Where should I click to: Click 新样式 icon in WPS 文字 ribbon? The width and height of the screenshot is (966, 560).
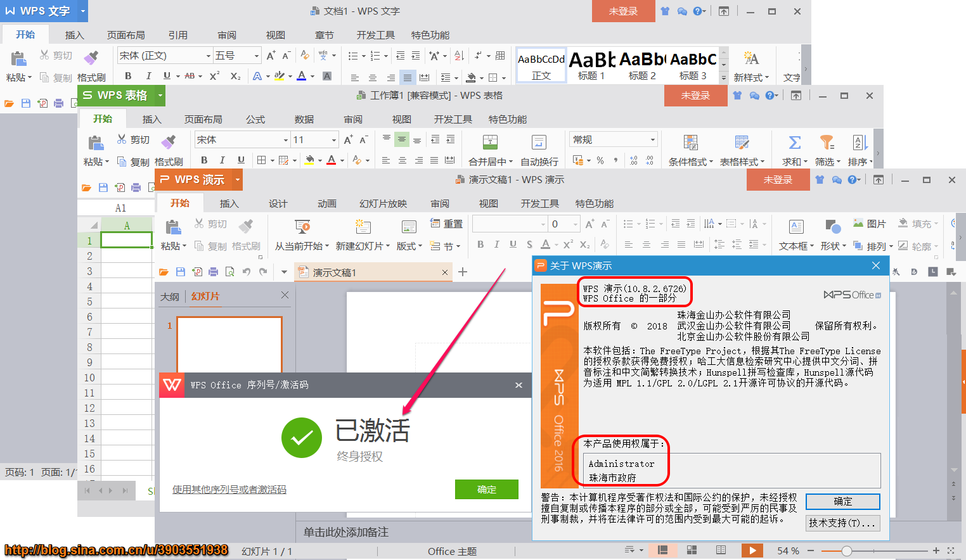(751, 58)
